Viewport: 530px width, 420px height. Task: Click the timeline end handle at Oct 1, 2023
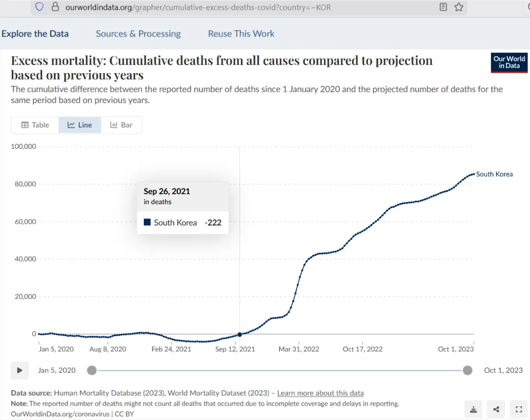click(467, 370)
